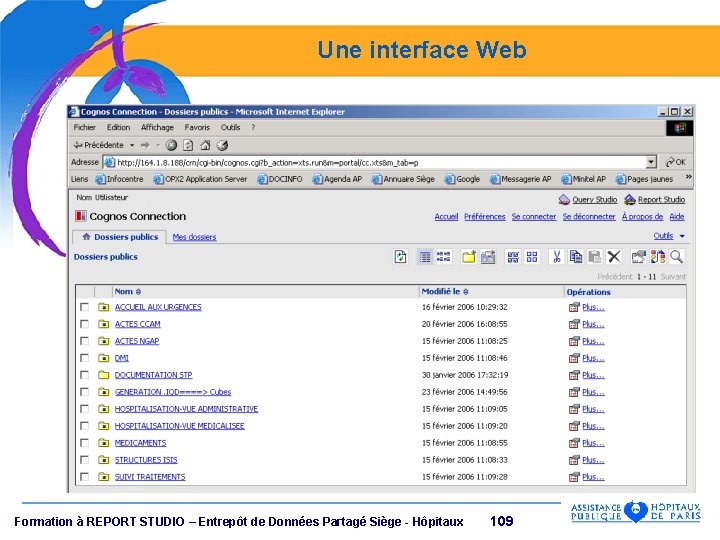720x540 pixels.
Task: Click the Cognos Connection logo icon
Action: (81, 216)
